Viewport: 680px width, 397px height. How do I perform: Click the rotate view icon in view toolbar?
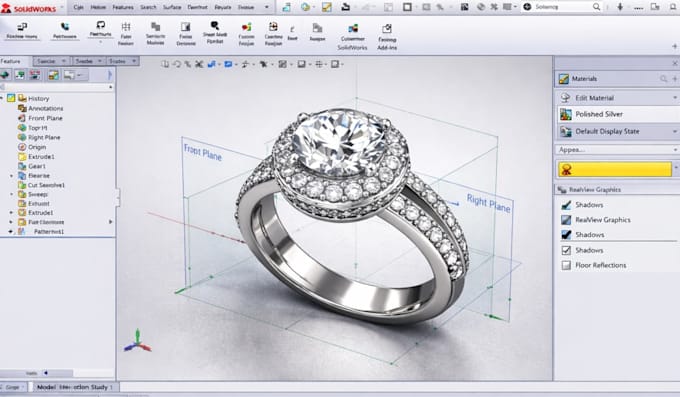pos(177,64)
